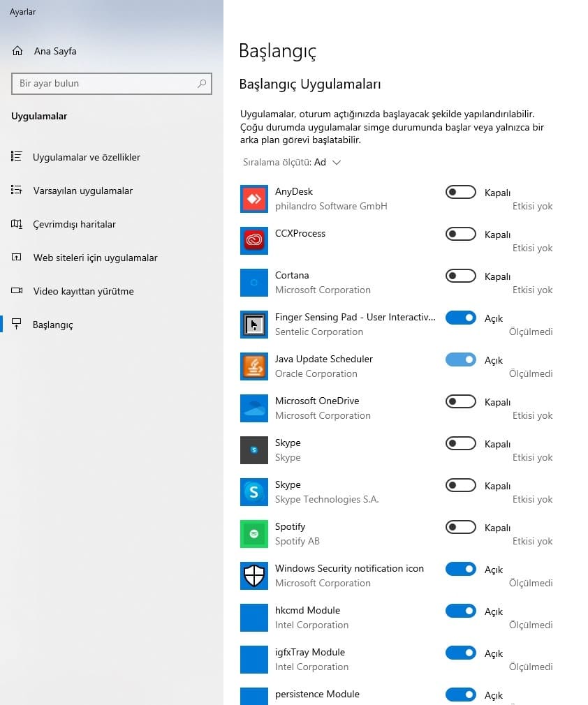Click the Windows Security shield icon
The height and width of the screenshot is (705, 588).
[x=253, y=575]
